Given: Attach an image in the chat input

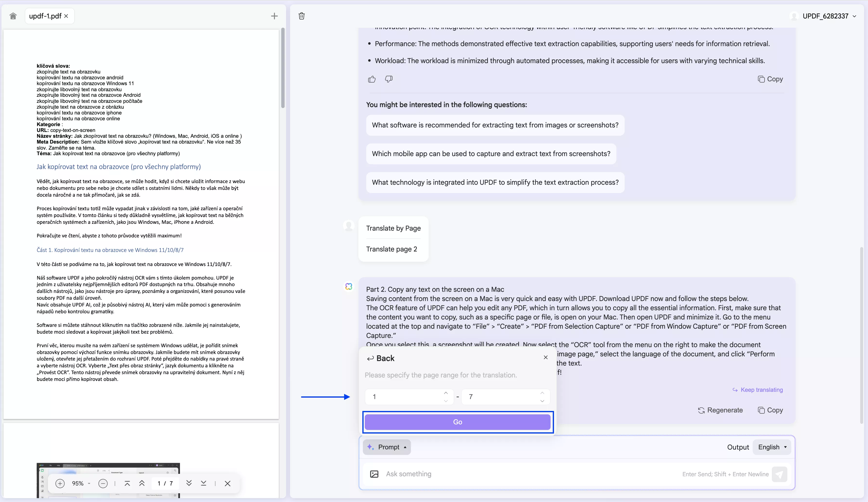Looking at the screenshot, I should [x=374, y=474].
